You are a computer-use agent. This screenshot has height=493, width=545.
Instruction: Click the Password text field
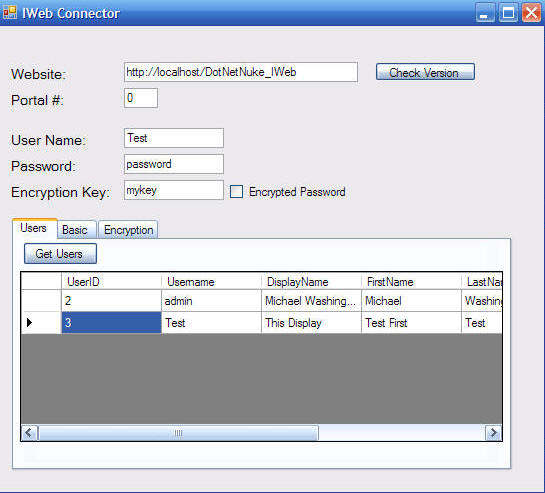tap(174, 164)
